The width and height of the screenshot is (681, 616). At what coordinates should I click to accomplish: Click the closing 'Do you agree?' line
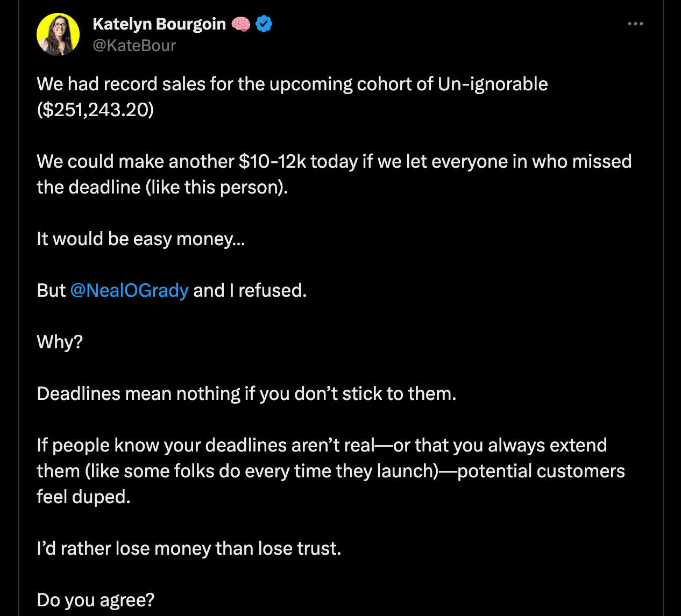pyautogui.click(x=96, y=600)
